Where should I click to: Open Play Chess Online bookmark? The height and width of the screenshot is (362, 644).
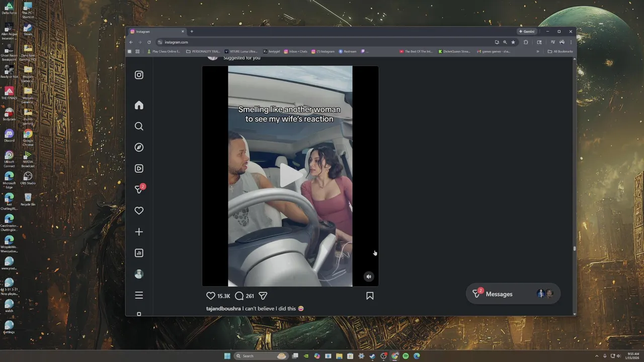pos(163,51)
